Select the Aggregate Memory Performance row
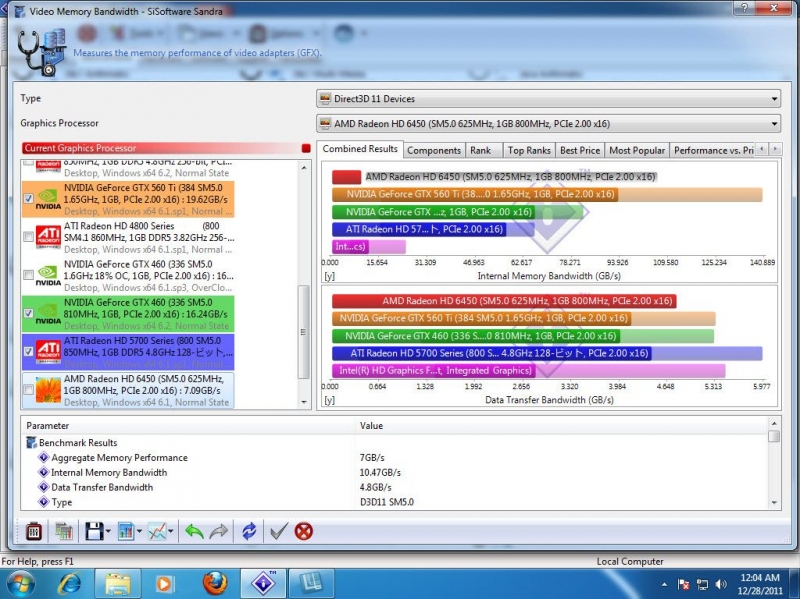This screenshot has height=599, width=800. coord(394,458)
